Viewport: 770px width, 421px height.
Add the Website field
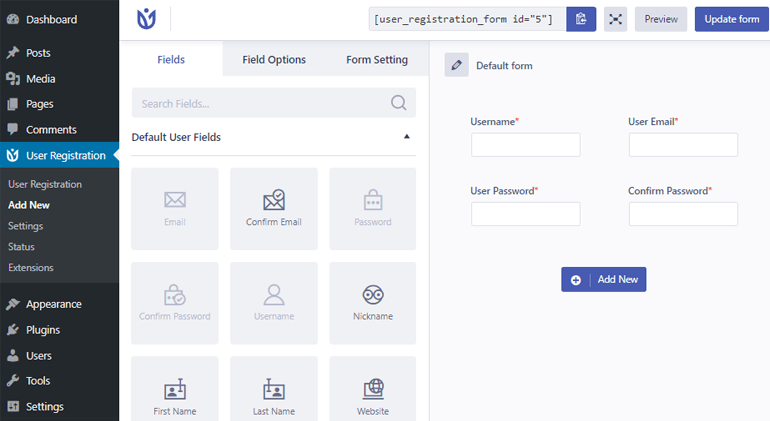[x=373, y=389]
